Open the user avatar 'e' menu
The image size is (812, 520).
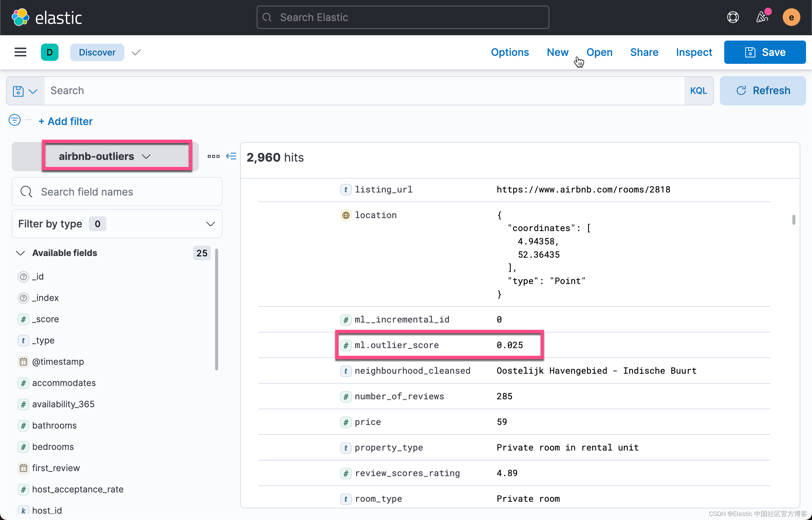click(791, 17)
